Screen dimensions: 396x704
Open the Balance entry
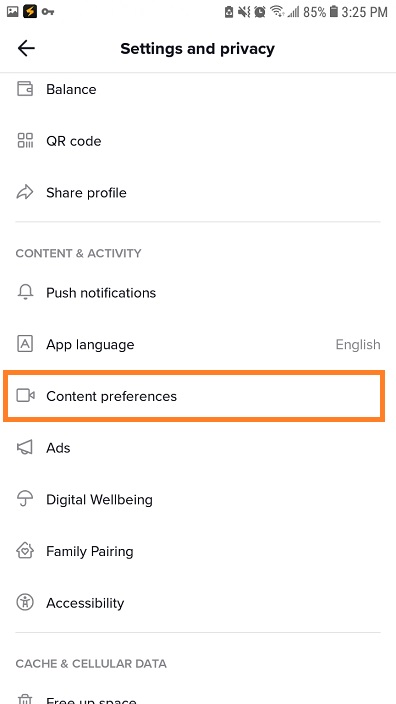tap(198, 89)
